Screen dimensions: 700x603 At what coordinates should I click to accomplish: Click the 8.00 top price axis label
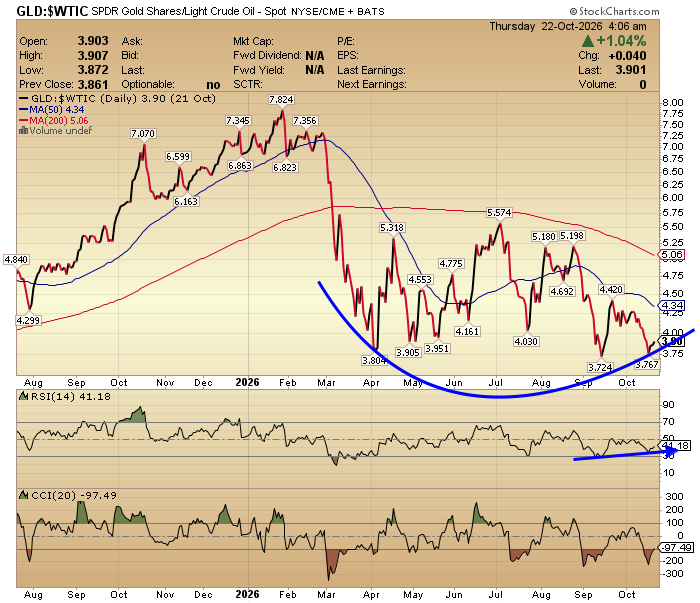tap(673, 103)
